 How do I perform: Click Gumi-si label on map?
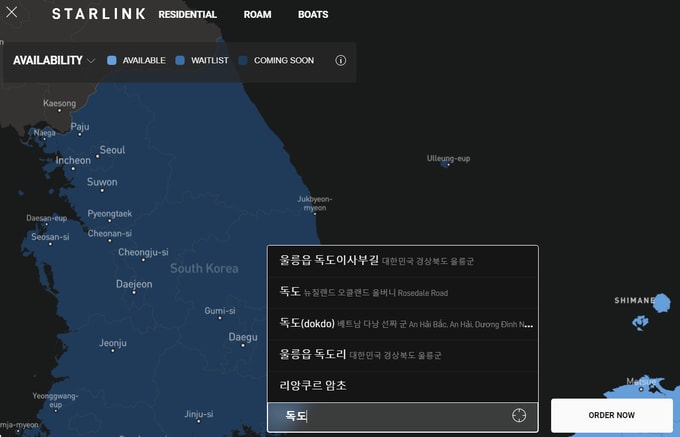point(220,311)
